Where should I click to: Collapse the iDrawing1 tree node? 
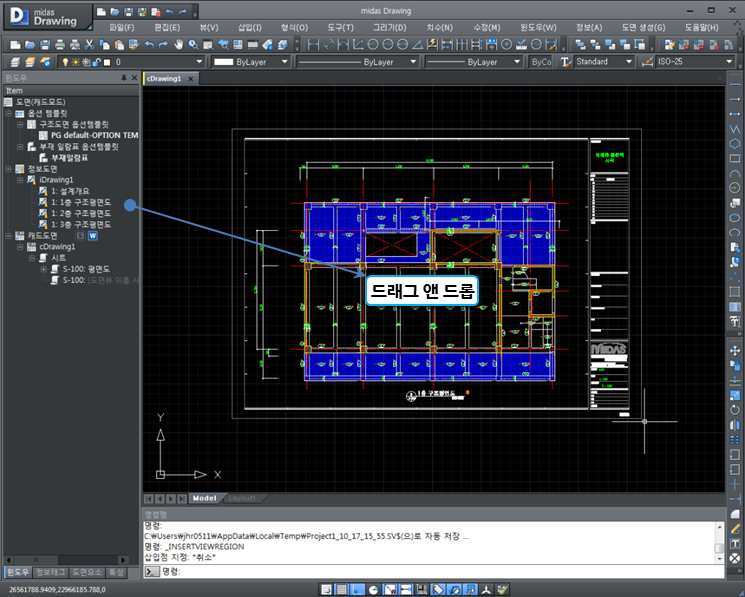point(20,180)
